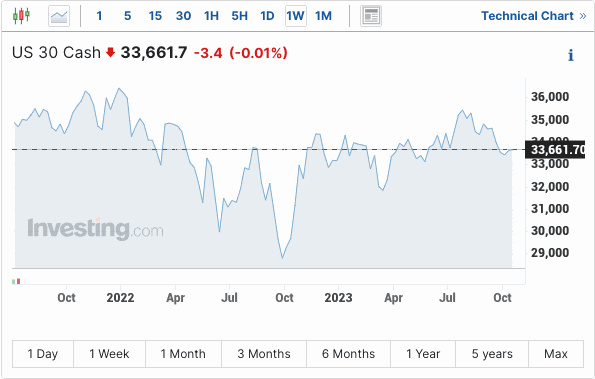The width and height of the screenshot is (595, 379).
Task: Click the -3.4 change value
Action: click(208, 53)
